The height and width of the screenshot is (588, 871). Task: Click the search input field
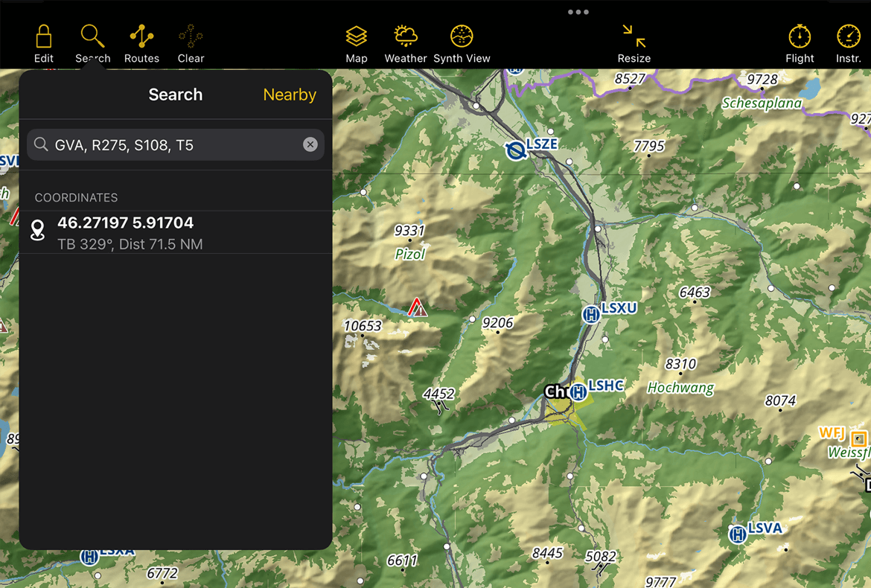click(x=171, y=145)
